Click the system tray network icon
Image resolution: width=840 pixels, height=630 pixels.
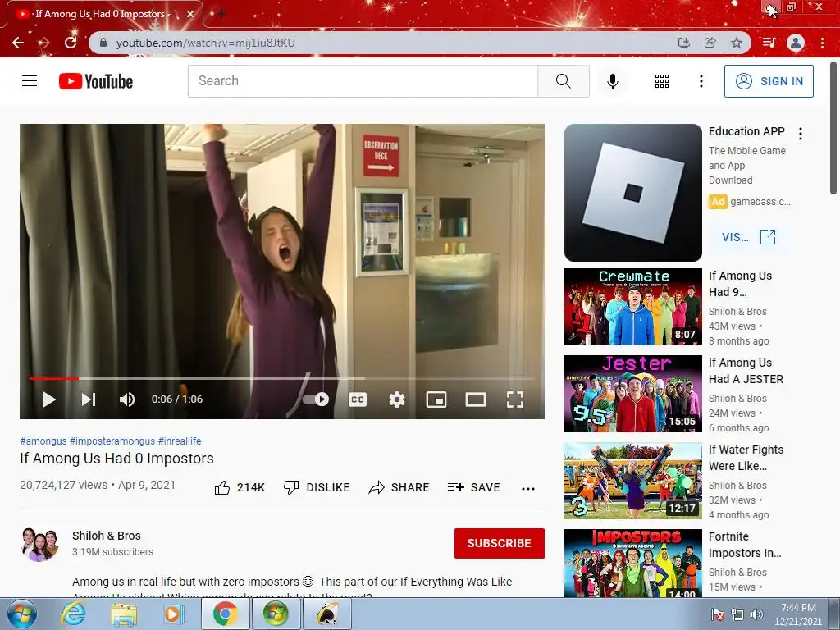click(x=737, y=614)
